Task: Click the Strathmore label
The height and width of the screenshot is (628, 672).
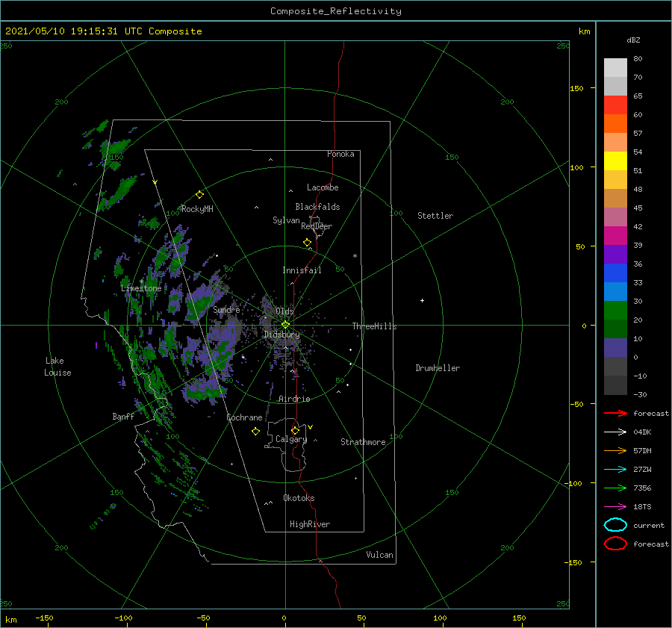Action: click(363, 442)
